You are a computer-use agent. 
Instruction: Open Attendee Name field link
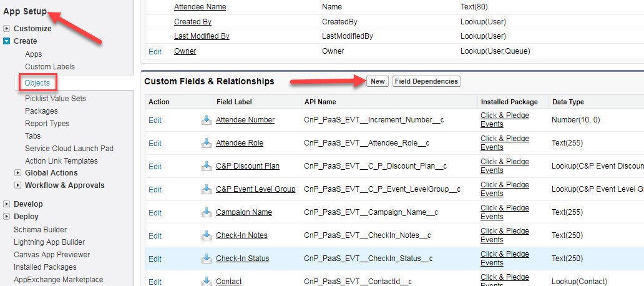coord(200,7)
